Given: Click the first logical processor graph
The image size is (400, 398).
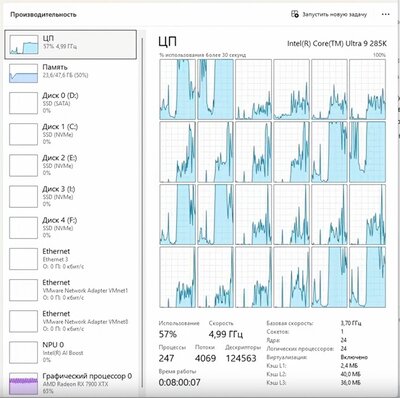Looking at the screenshot, I should 177,89.
